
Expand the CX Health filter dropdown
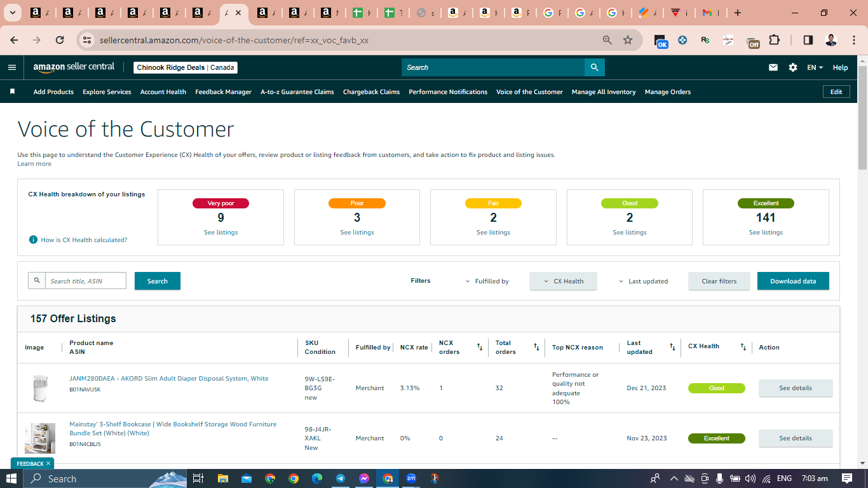[563, 281]
